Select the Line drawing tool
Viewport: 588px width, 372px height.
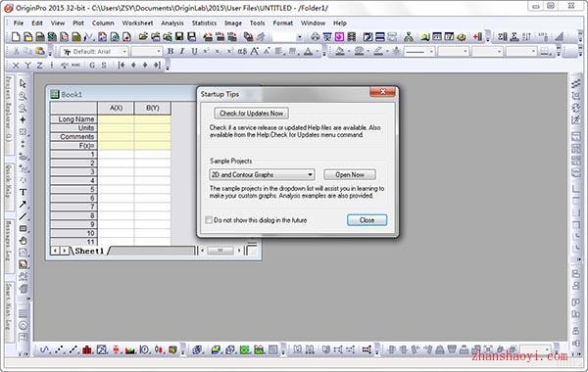[23, 216]
